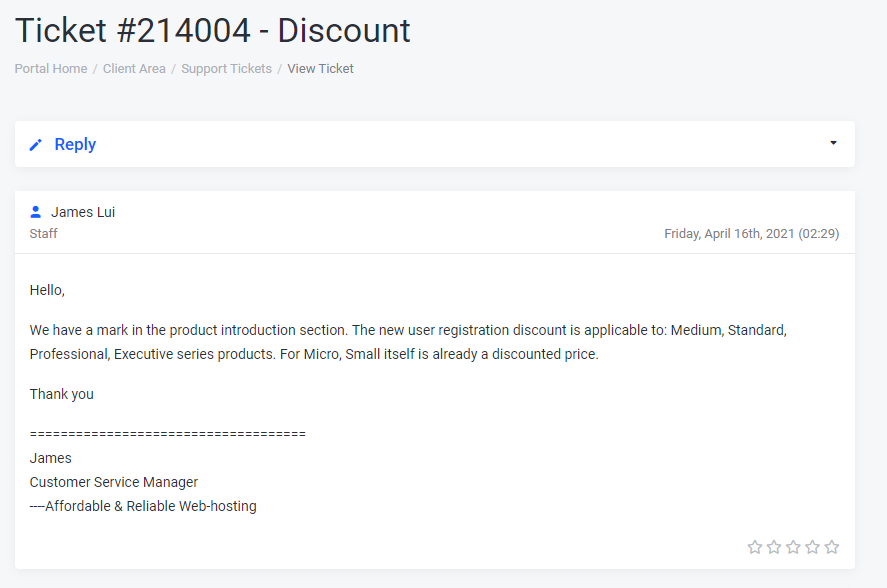Click the Ticket #214004 - Discount heading

[x=212, y=30]
